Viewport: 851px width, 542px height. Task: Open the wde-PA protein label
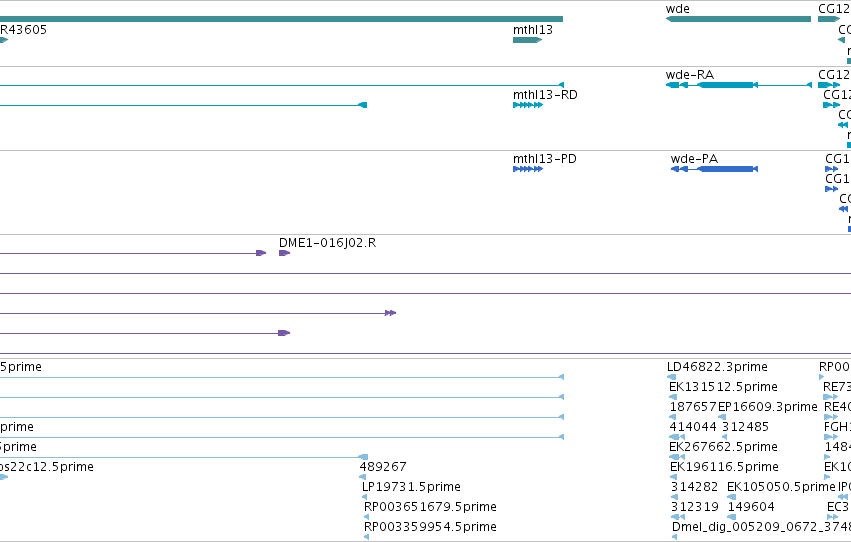tap(694, 159)
